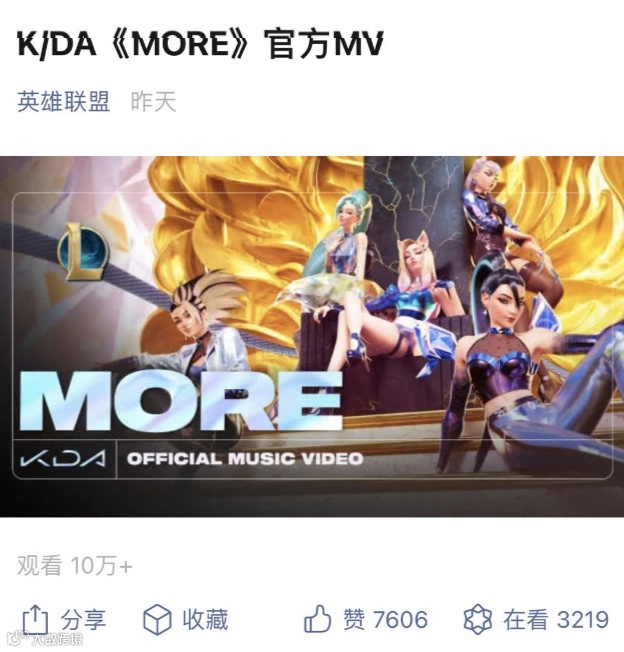Click the article title K/DA《MORE》官方MV
The image size is (624, 652).
pos(200,43)
